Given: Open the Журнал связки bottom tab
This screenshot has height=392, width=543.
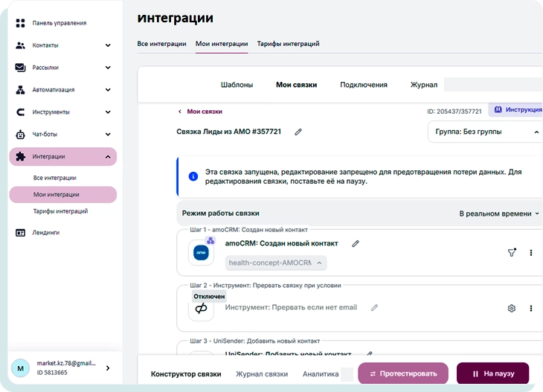Looking at the screenshot, I should [x=262, y=374].
